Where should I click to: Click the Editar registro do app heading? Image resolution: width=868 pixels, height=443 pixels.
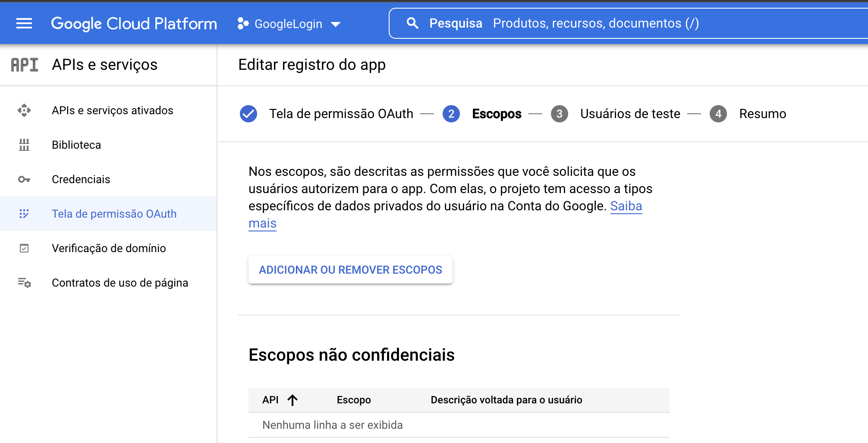pyautogui.click(x=312, y=65)
